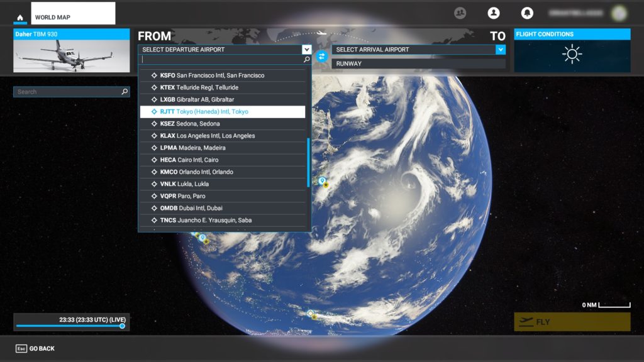Viewport: 644px width, 362px height.
Task: Select KTEX Telluride Regl
Action: (x=222, y=87)
